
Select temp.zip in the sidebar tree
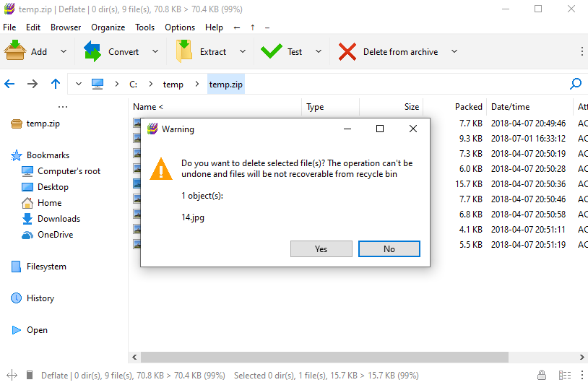[35, 124]
